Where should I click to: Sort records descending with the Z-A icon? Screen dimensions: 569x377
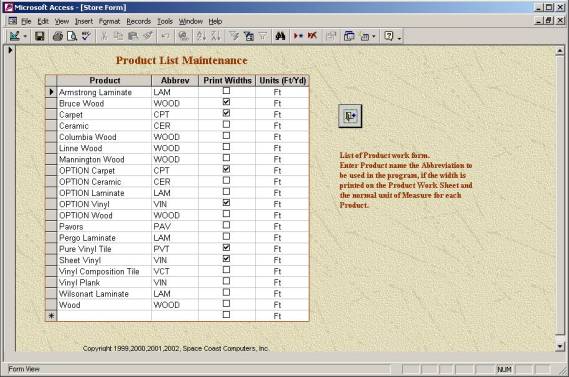click(x=216, y=36)
